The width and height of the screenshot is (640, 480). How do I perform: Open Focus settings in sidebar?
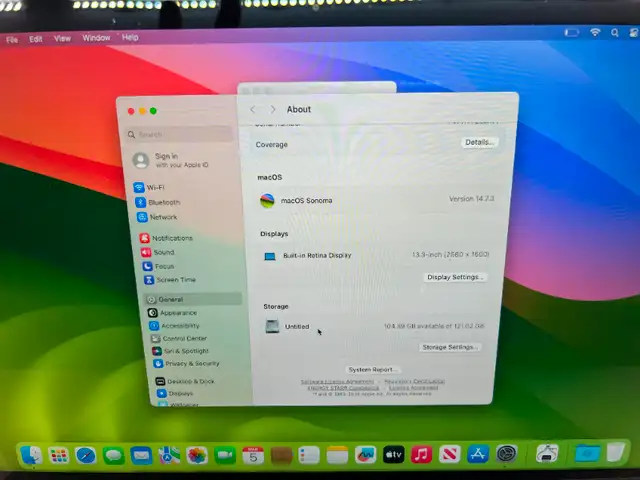[x=158, y=266]
